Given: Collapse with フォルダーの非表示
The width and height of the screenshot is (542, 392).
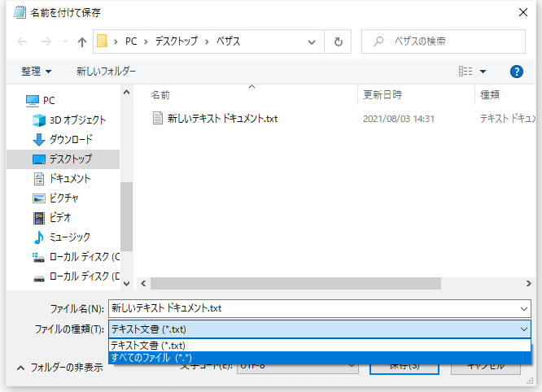Looking at the screenshot, I should coord(60,368).
